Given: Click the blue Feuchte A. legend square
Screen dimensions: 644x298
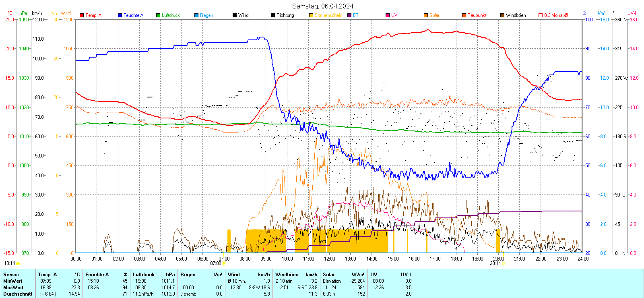Looking at the screenshot, I should (x=120, y=15).
